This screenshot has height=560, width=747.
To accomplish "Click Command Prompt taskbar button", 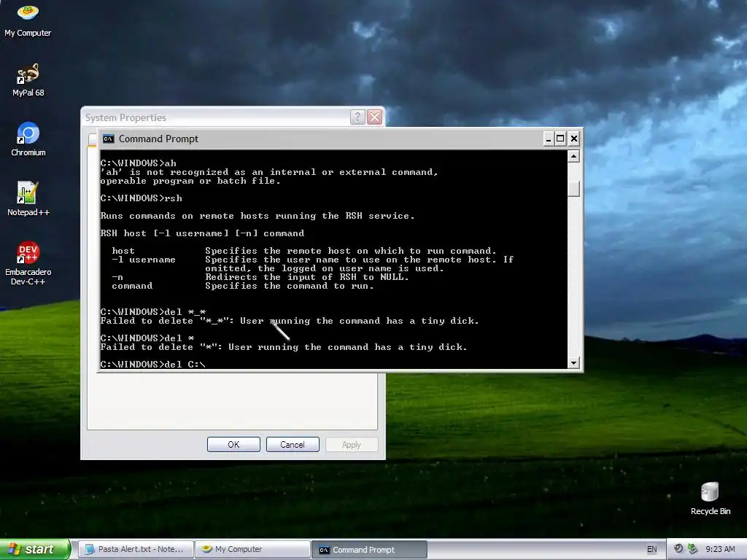I will point(369,549).
